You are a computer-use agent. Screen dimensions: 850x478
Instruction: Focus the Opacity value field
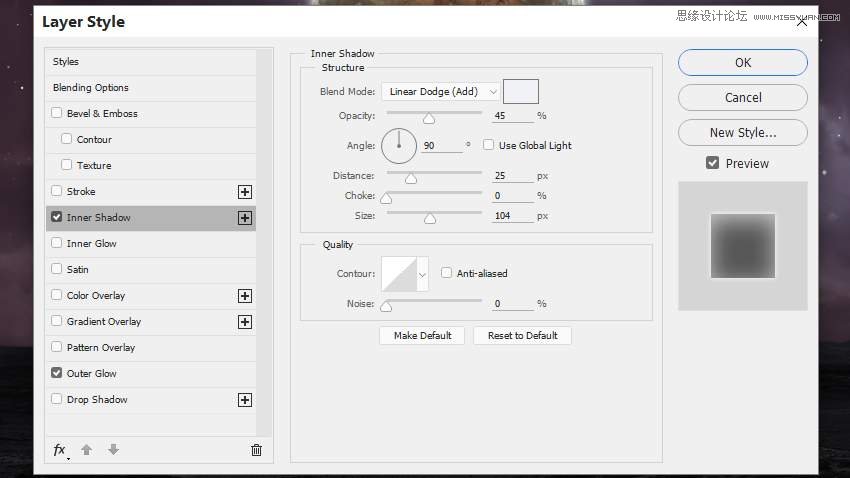coord(513,116)
